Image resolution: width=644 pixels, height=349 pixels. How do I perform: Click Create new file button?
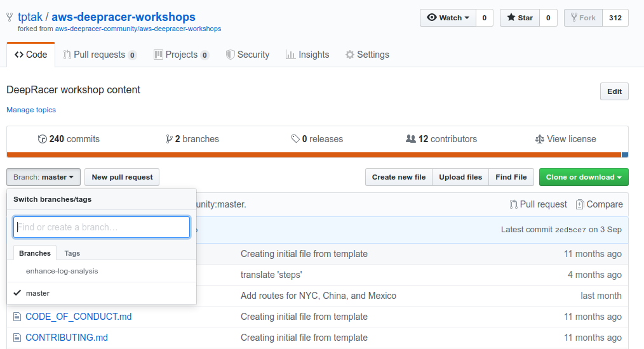(x=399, y=177)
